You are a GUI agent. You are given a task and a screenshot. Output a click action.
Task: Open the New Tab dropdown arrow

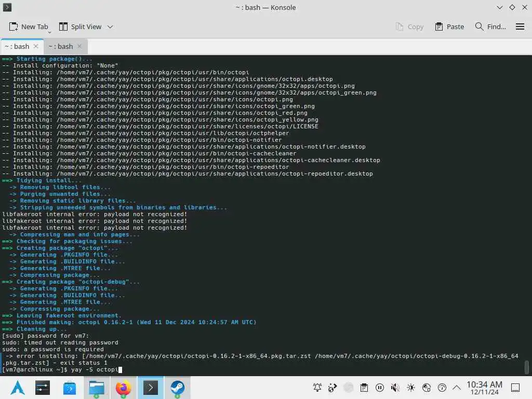coord(49,32)
